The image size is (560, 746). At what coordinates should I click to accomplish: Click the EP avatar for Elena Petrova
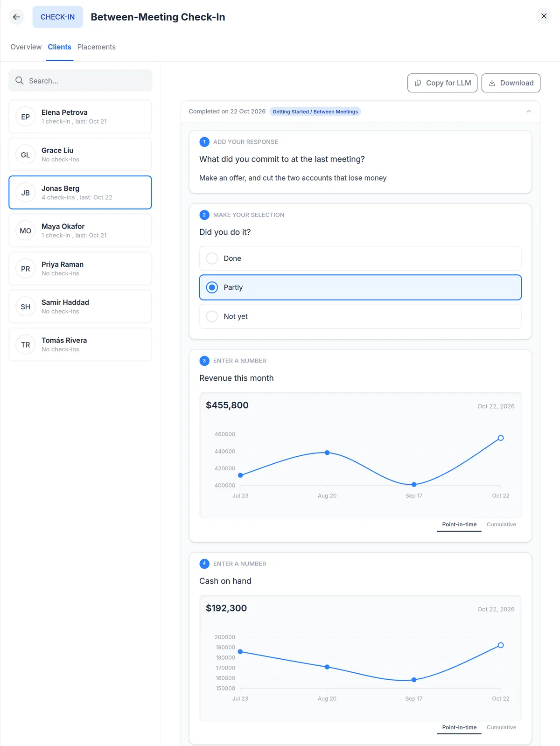26,117
